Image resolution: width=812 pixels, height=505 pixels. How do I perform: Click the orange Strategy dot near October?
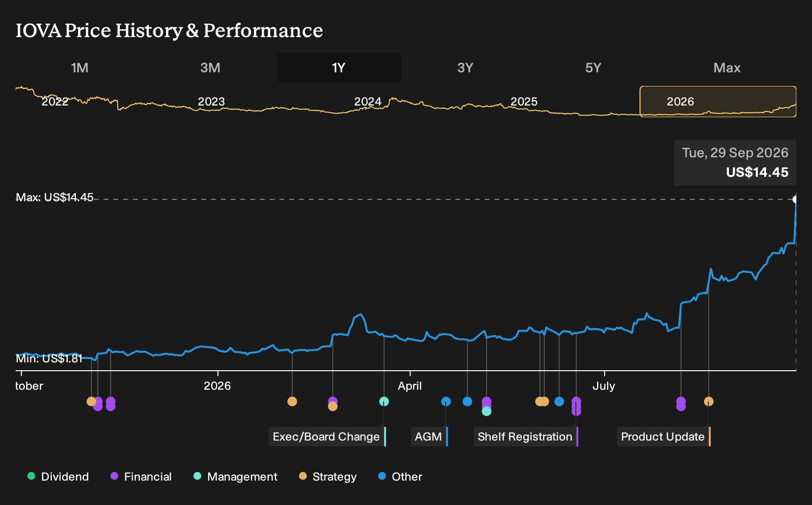tap(91, 401)
